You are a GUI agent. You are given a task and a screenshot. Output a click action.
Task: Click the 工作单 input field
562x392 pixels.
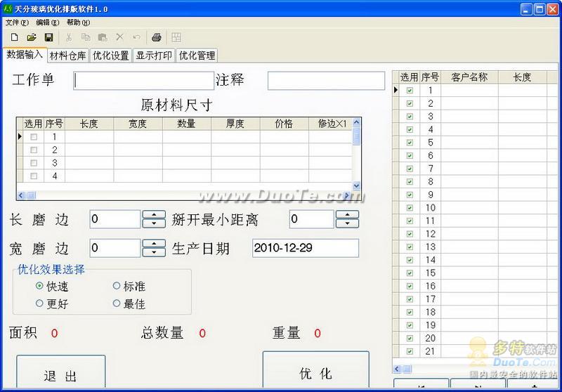[x=143, y=81]
